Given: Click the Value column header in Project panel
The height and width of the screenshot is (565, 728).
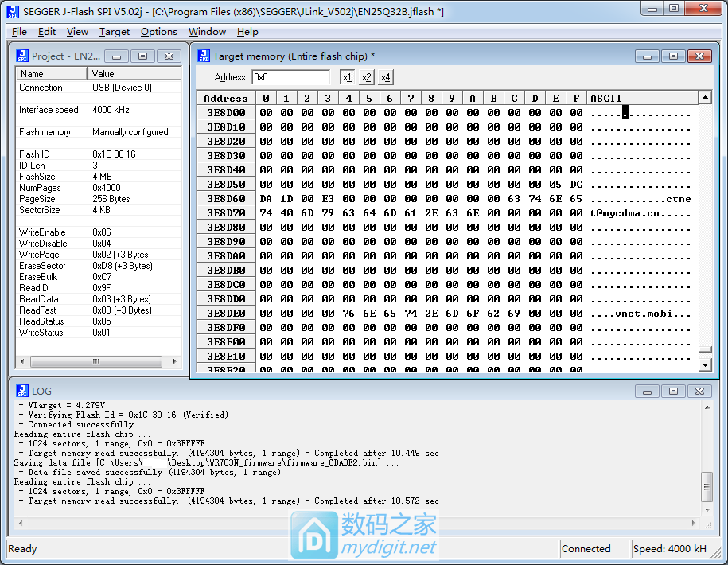Looking at the screenshot, I should (x=134, y=74).
